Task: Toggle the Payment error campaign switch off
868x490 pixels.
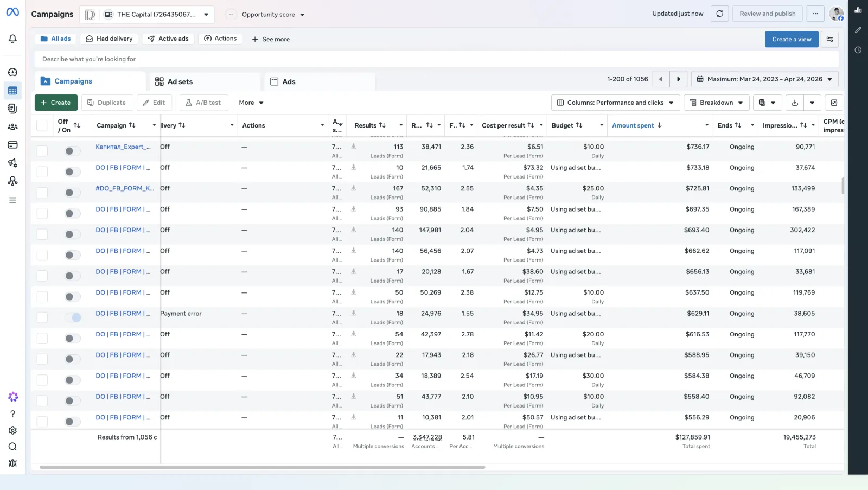Action: click(73, 317)
